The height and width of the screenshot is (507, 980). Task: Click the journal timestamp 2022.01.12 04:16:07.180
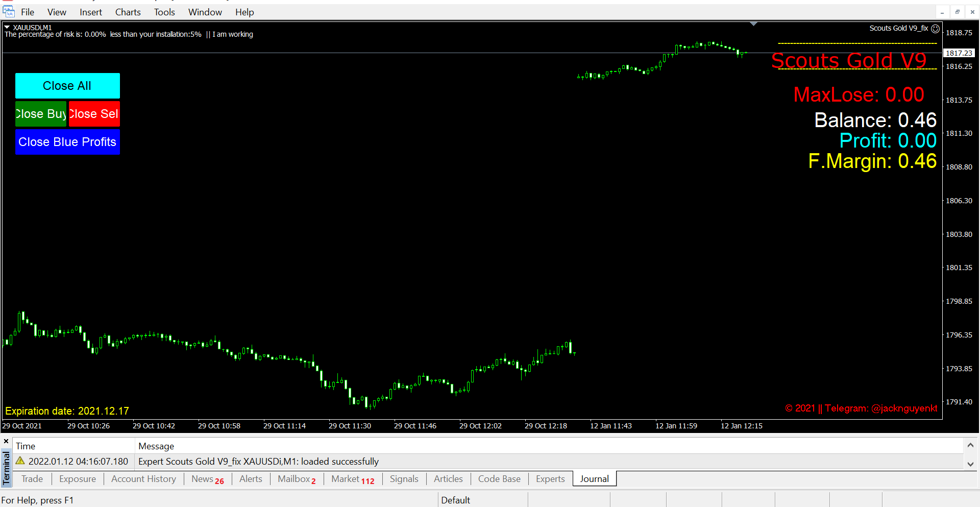(78, 462)
